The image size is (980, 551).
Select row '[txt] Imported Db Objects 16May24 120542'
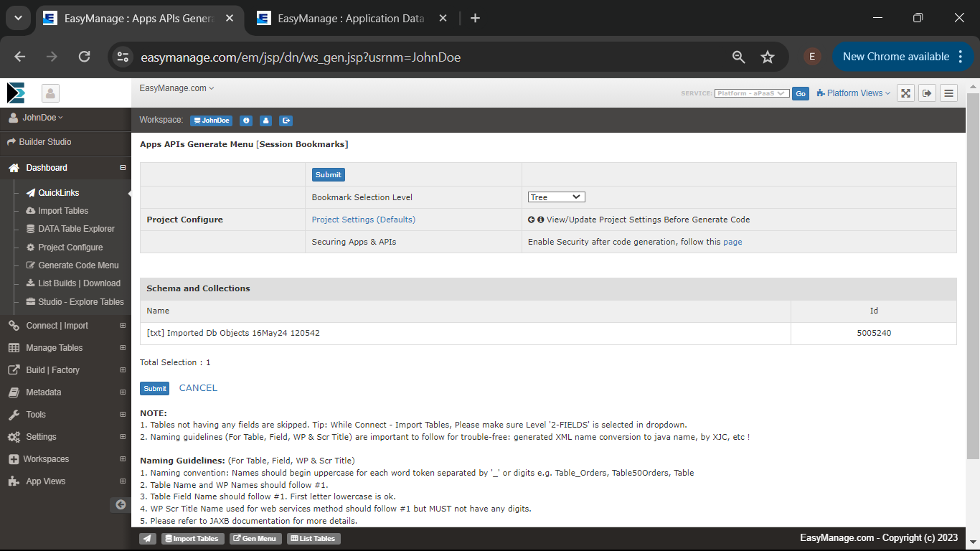click(x=548, y=334)
